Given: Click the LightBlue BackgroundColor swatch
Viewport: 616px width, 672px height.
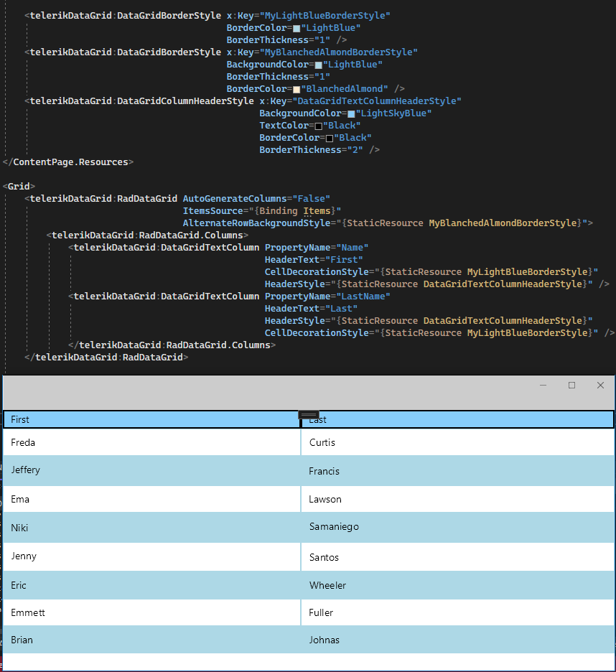Looking at the screenshot, I should point(318,65).
